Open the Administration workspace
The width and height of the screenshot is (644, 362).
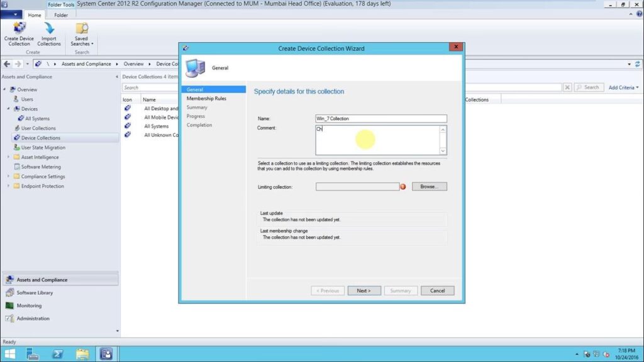pyautogui.click(x=33, y=319)
